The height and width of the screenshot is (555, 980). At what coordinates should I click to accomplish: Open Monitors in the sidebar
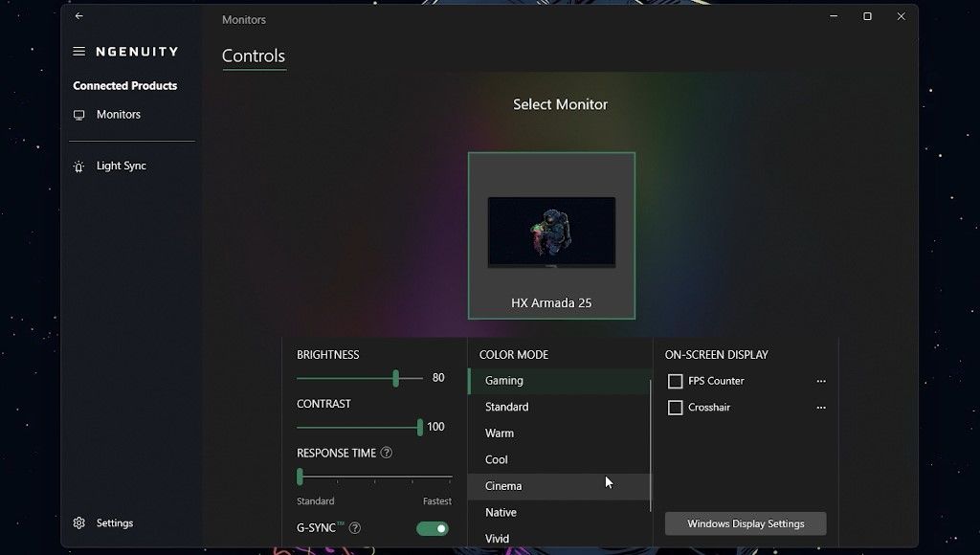119,115
